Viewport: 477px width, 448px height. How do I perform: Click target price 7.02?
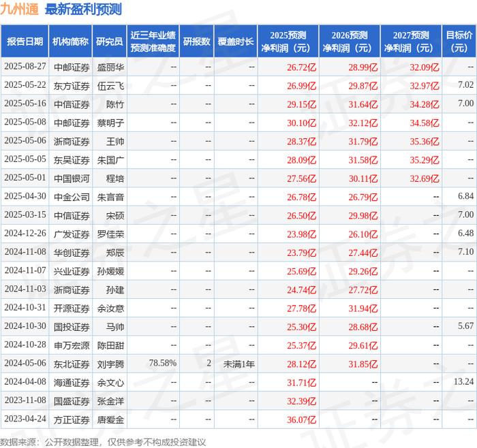click(465, 85)
